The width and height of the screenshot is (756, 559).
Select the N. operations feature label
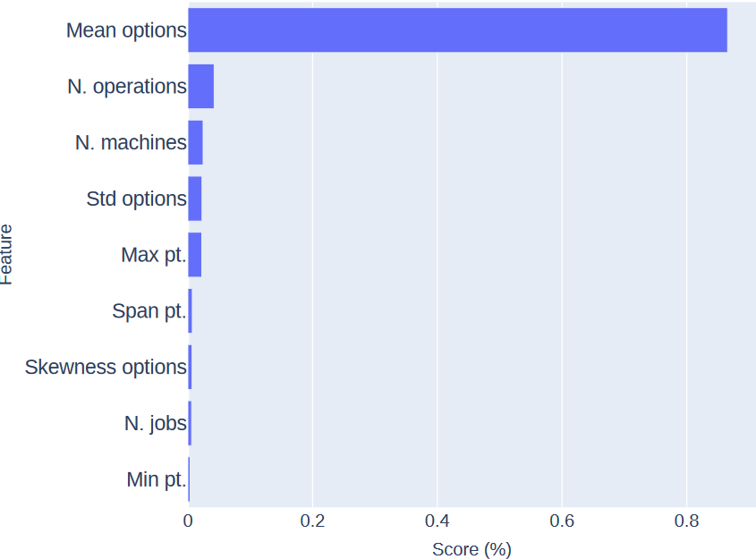pyautogui.click(x=127, y=87)
